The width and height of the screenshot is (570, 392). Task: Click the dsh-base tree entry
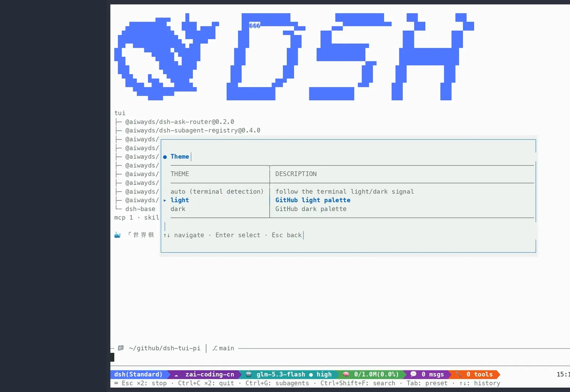140,209
